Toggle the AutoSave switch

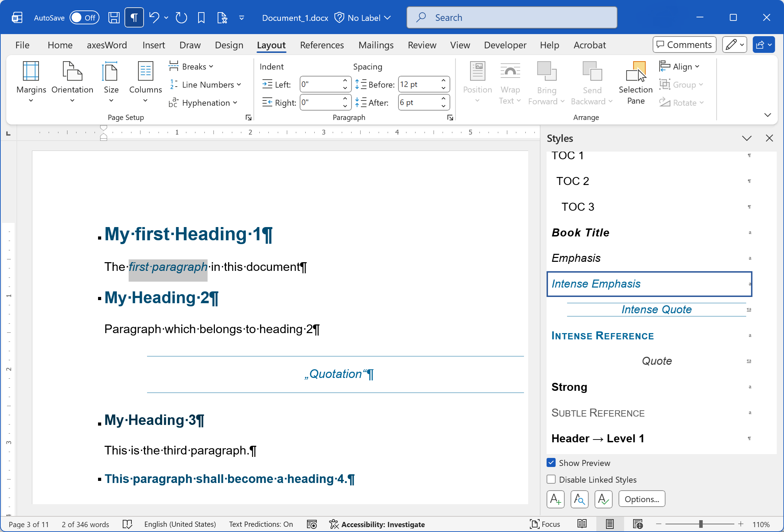[x=84, y=17]
